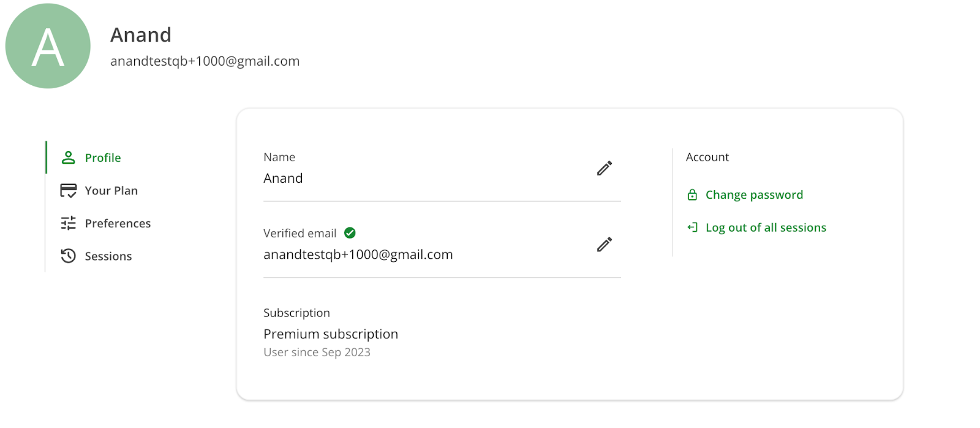Click the green "A" avatar circle
The height and width of the screenshot is (428, 980).
[48, 46]
